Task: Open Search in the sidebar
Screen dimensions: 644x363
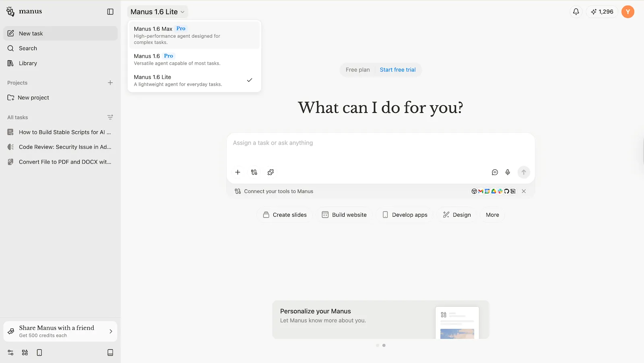Action: click(x=28, y=48)
